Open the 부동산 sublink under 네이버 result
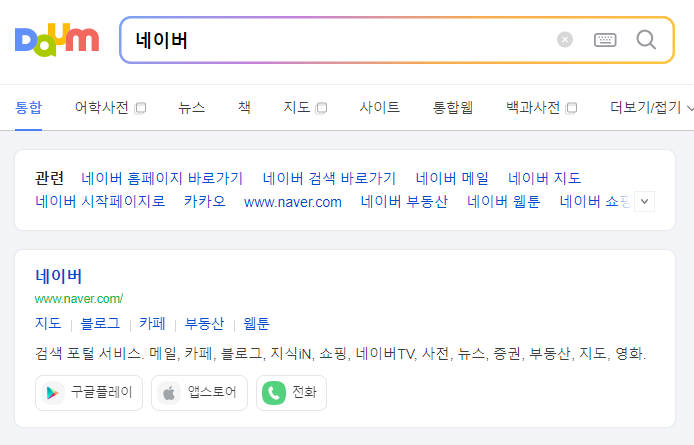The height and width of the screenshot is (445, 694). coord(204,323)
